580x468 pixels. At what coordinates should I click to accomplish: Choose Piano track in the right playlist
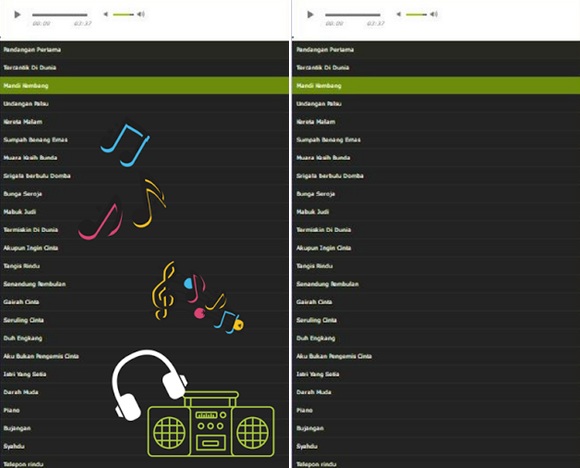coord(436,410)
